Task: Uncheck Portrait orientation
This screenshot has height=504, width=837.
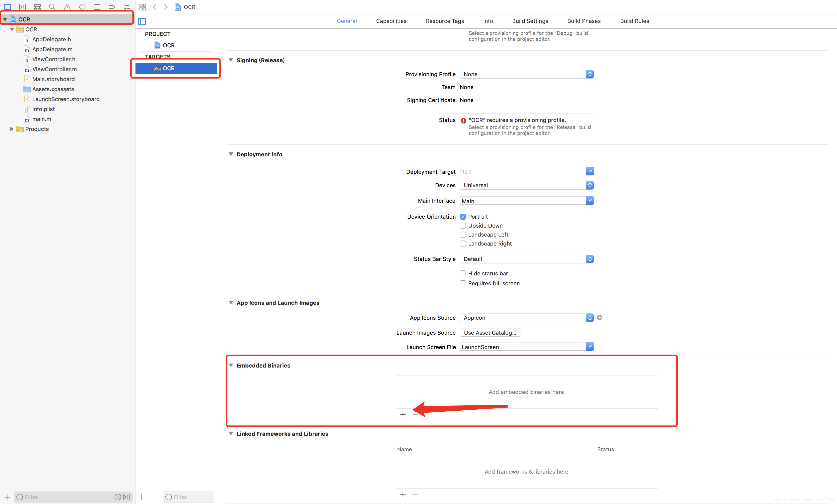Action: pyautogui.click(x=463, y=217)
